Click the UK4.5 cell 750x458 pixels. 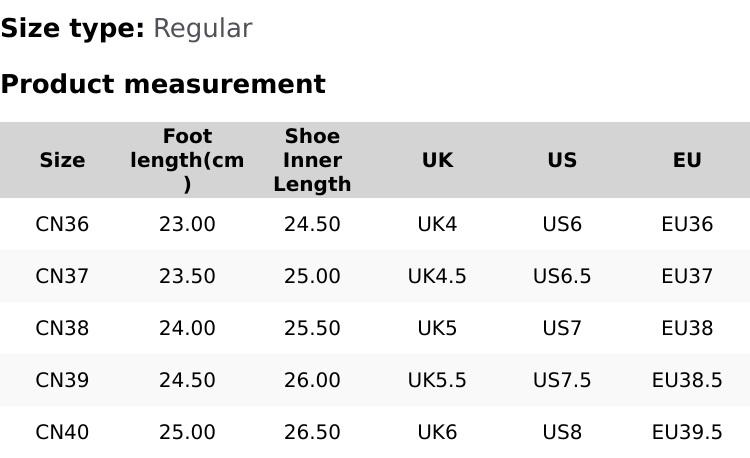[437, 276]
